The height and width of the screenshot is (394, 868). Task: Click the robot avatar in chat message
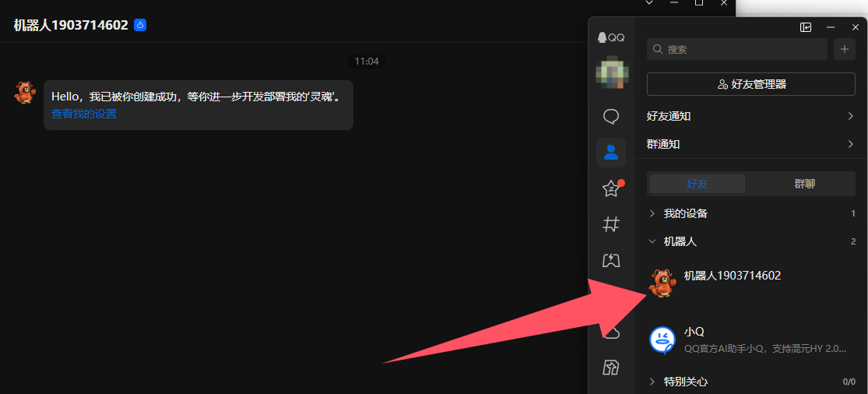pyautogui.click(x=24, y=93)
